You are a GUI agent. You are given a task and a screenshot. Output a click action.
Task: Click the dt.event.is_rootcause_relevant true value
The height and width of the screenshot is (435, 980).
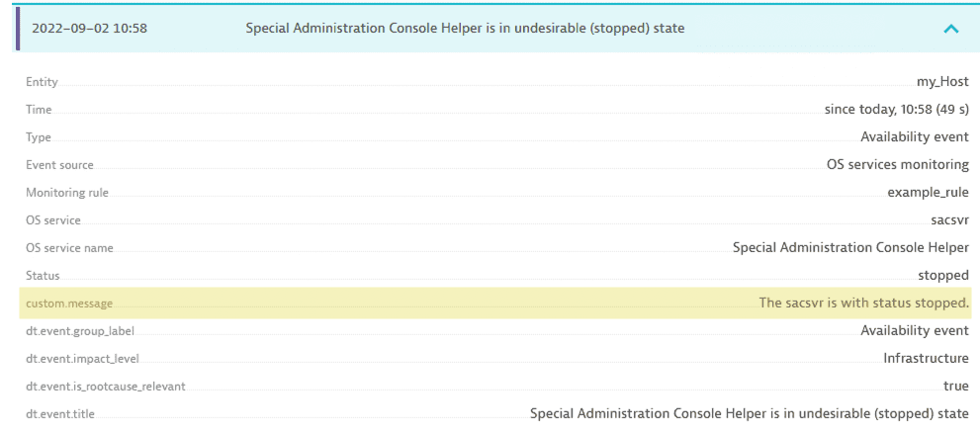[x=955, y=387]
